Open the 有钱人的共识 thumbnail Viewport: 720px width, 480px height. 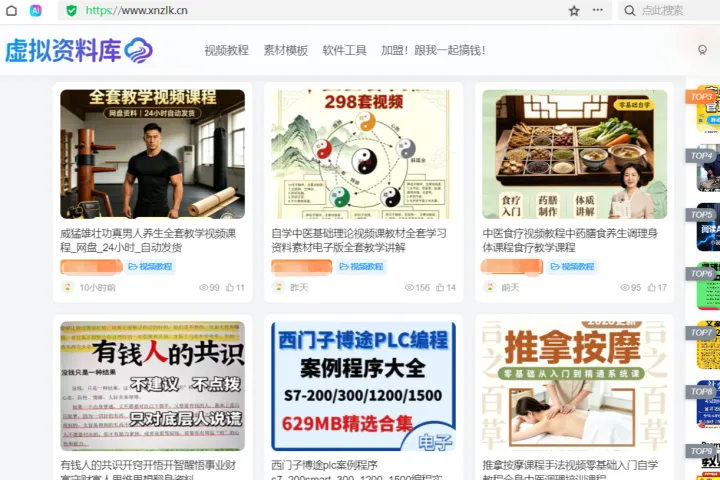click(152, 386)
